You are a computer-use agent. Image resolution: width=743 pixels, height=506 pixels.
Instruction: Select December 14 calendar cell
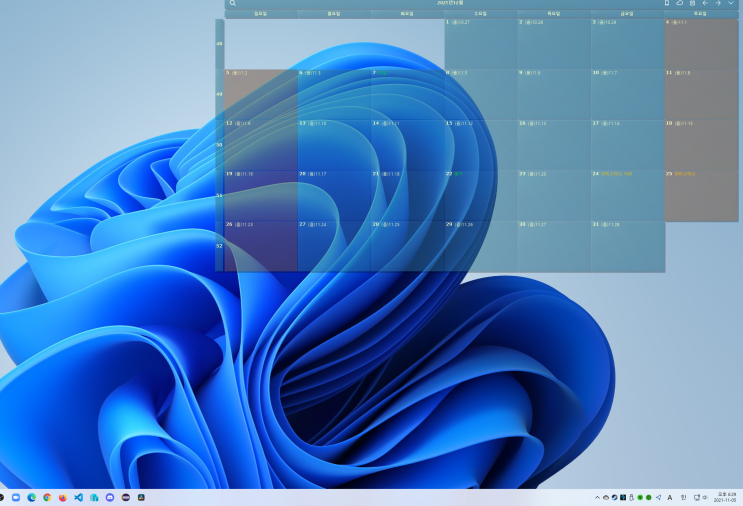407,145
